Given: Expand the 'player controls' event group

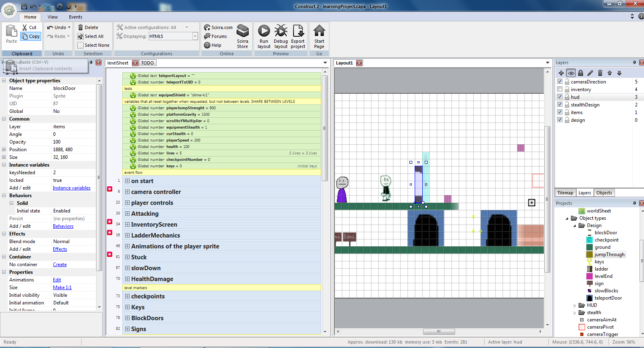Looking at the screenshot, I should pyautogui.click(x=127, y=203).
